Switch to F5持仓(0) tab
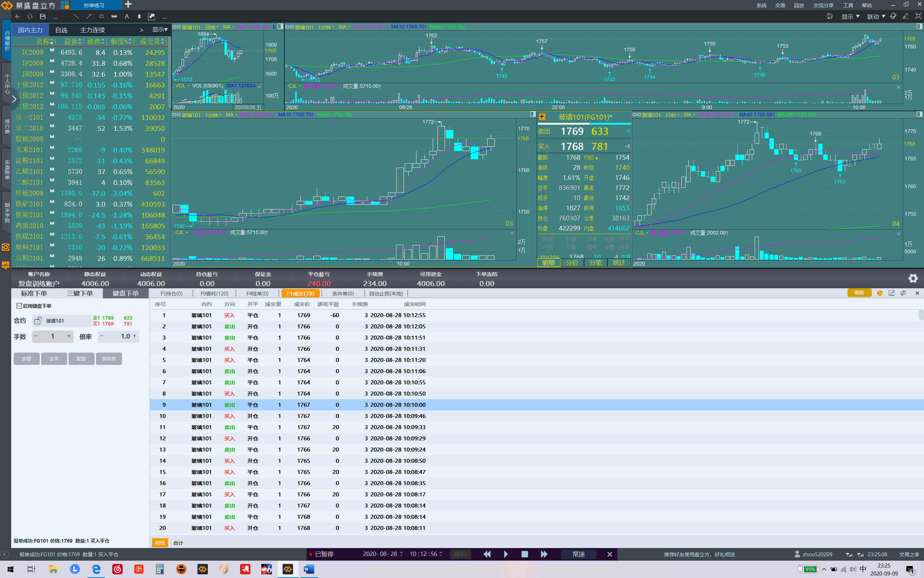The height and width of the screenshot is (578, 924). coord(171,294)
